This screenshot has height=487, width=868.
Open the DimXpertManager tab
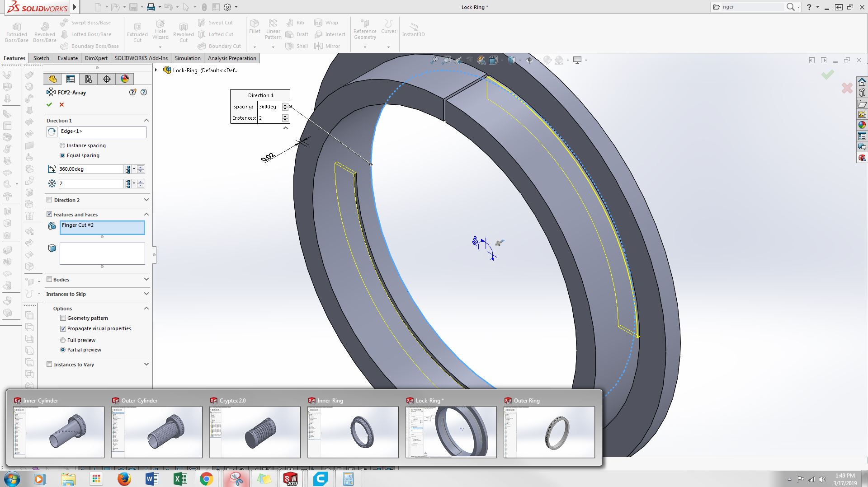coord(107,79)
